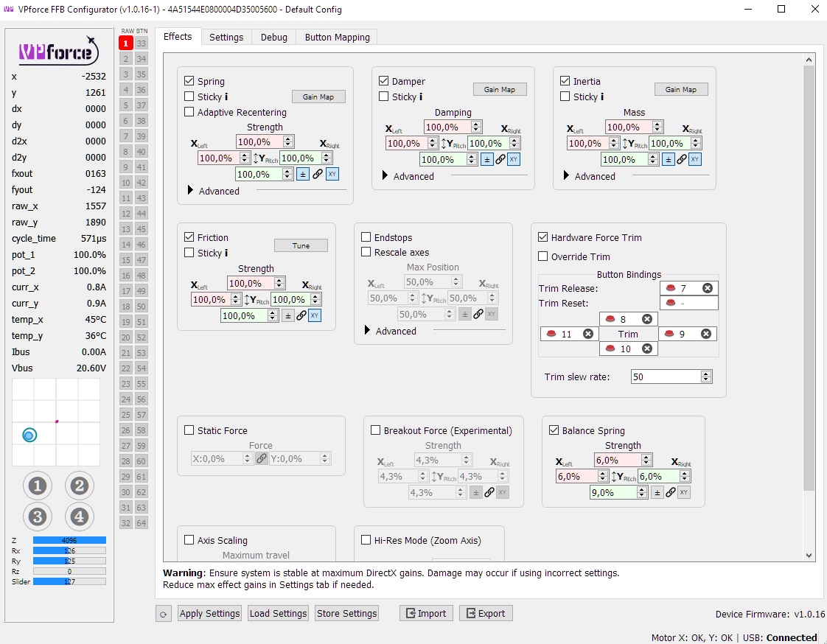Open the Friction Tune button

(301, 245)
